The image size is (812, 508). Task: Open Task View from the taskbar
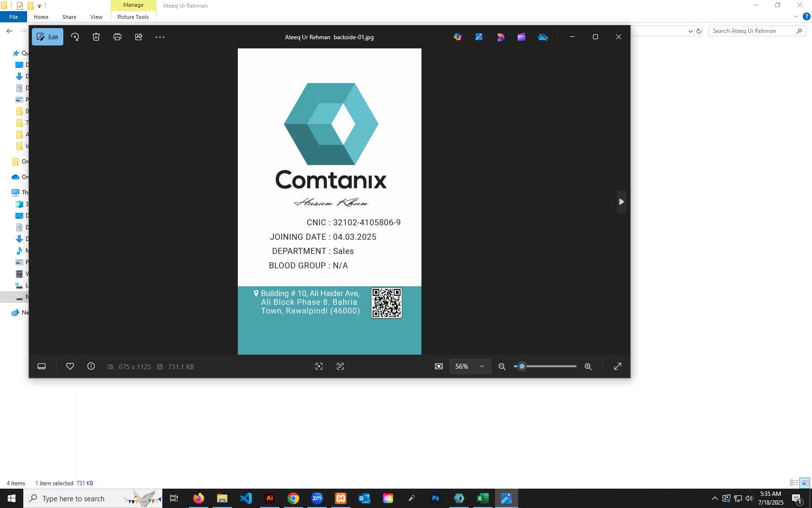point(174,498)
